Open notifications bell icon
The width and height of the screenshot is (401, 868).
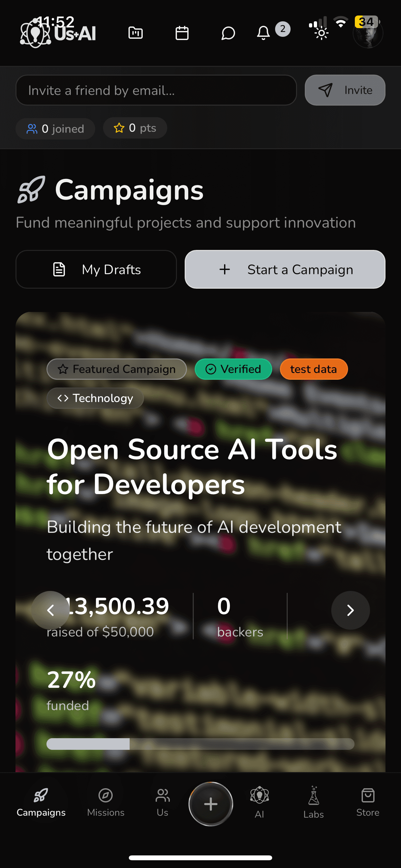pos(263,33)
